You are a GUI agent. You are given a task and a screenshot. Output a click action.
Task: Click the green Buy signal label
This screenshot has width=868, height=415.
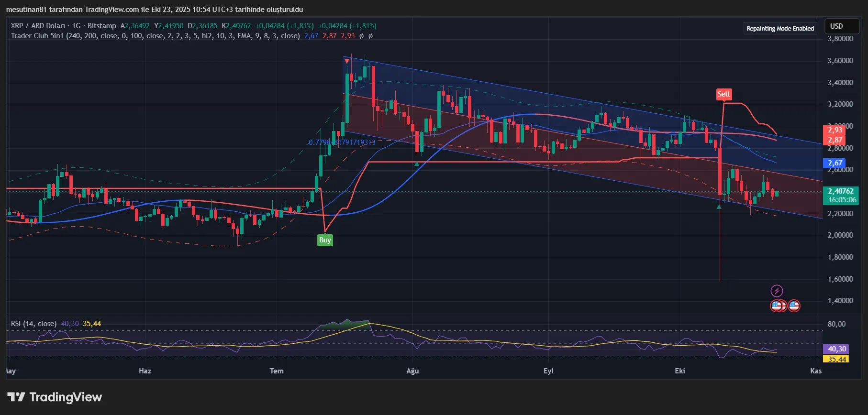tap(325, 240)
